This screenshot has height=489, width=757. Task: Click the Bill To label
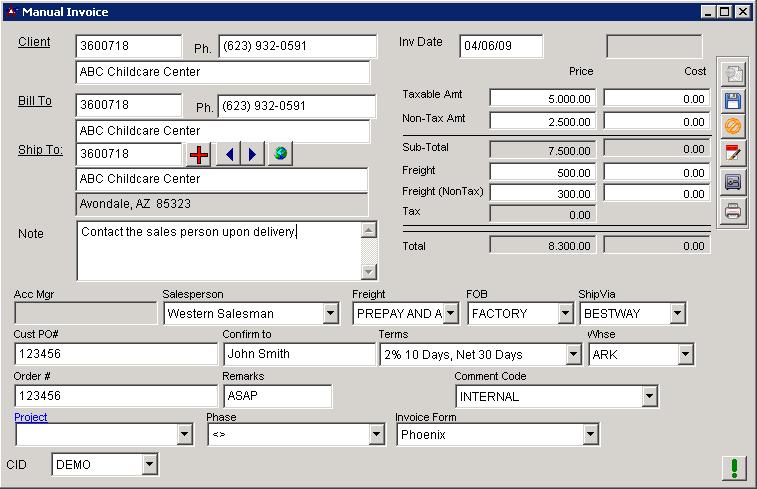pos(34,101)
